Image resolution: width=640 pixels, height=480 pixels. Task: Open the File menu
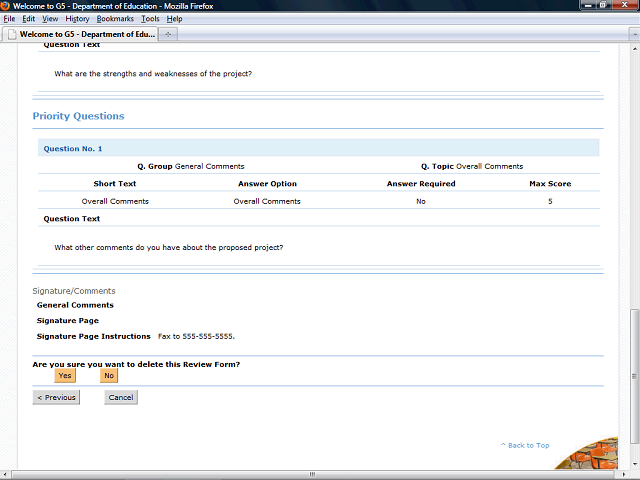[10, 19]
